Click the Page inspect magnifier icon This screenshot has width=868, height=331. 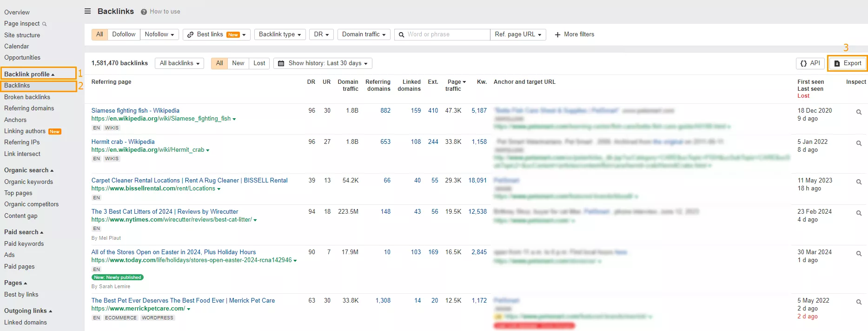click(45, 24)
